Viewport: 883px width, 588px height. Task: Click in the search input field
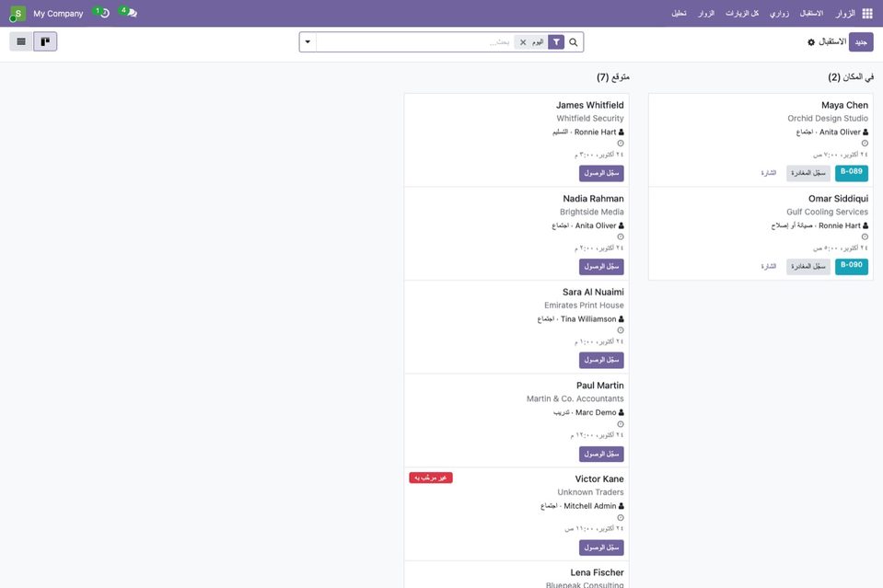(x=414, y=42)
